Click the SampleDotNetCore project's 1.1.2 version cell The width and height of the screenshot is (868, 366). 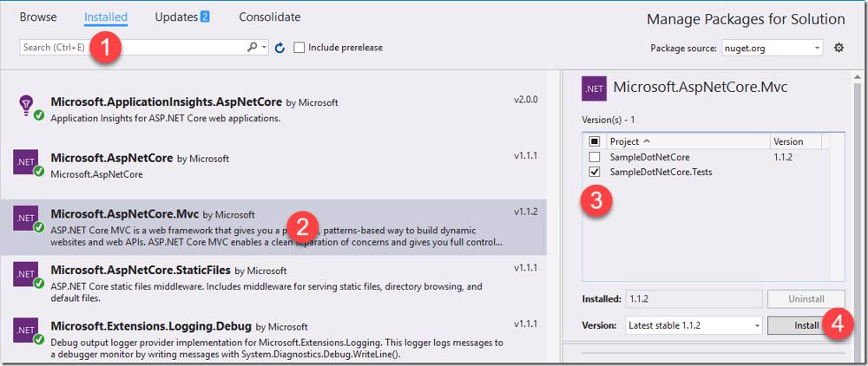pos(783,157)
